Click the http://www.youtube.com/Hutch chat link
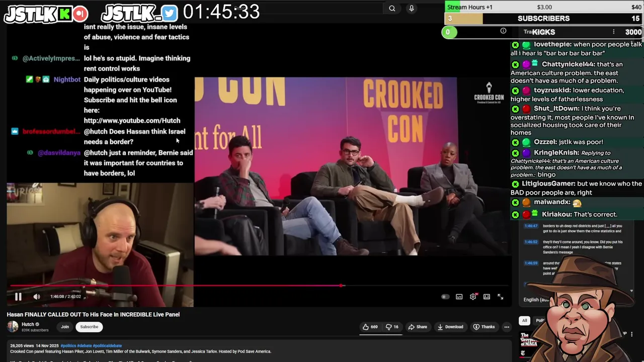Viewport: 644px width, 362px height. (x=132, y=121)
